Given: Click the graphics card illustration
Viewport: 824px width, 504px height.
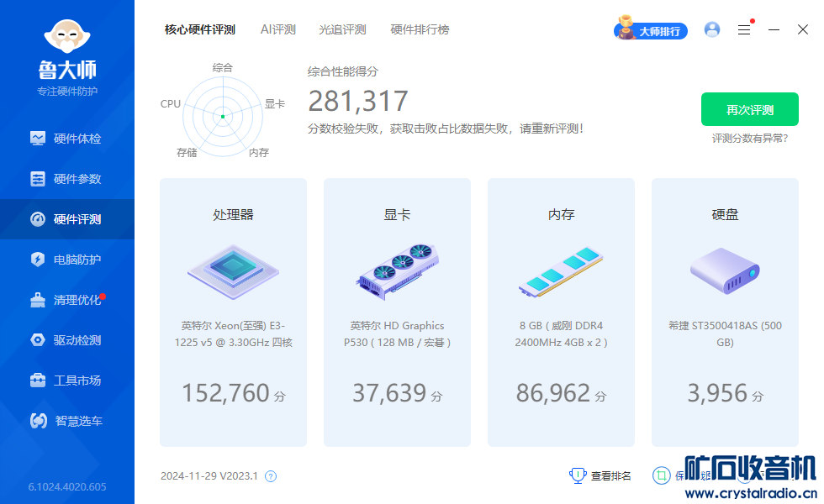Looking at the screenshot, I should pos(397,272).
